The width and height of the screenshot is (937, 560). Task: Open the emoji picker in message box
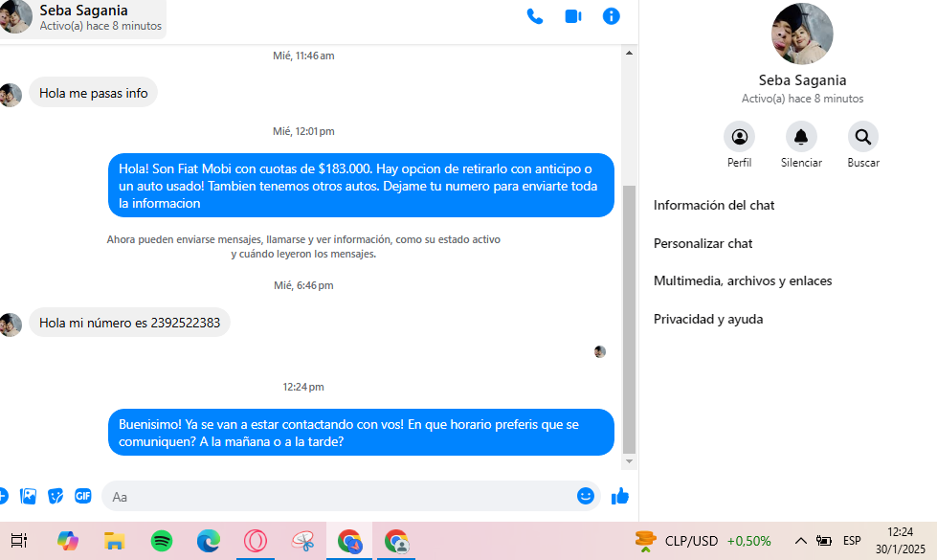tap(586, 496)
